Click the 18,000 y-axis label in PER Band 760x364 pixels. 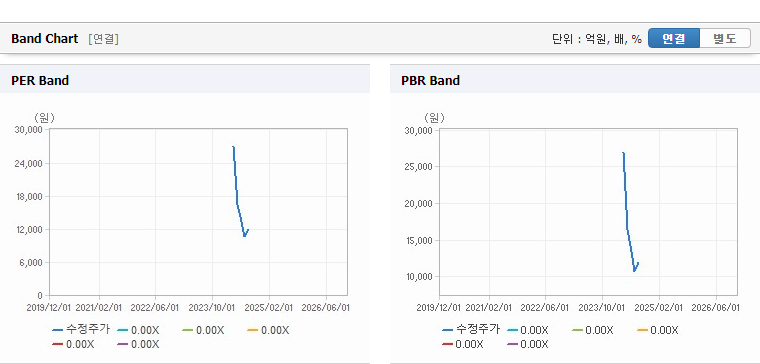(x=30, y=196)
